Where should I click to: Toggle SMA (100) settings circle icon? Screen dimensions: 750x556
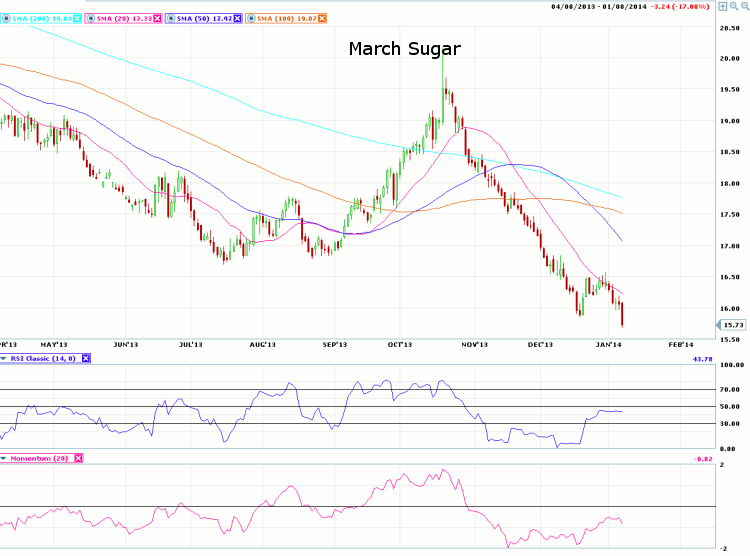[x=252, y=18]
